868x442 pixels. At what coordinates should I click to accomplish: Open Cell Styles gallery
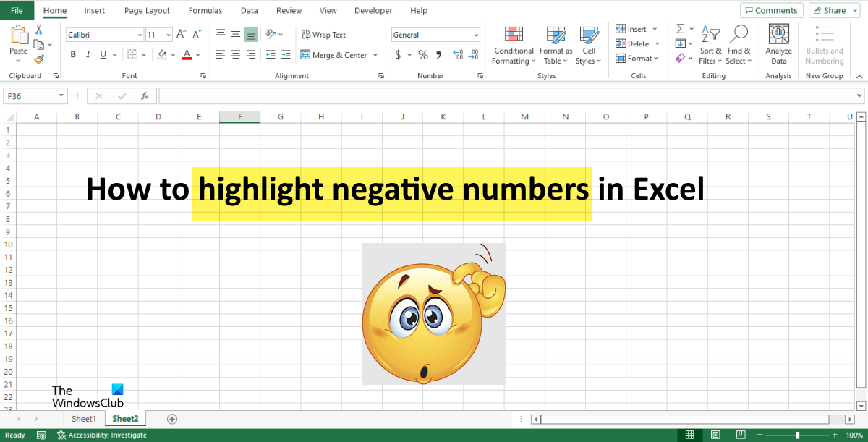[x=589, y=45]
